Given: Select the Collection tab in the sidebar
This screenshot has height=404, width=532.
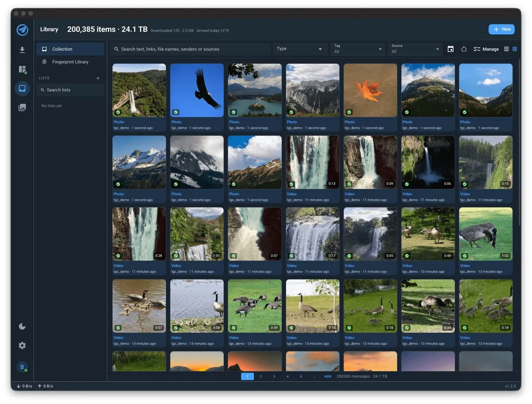Looking at the screenshot, I should [70, 49].
